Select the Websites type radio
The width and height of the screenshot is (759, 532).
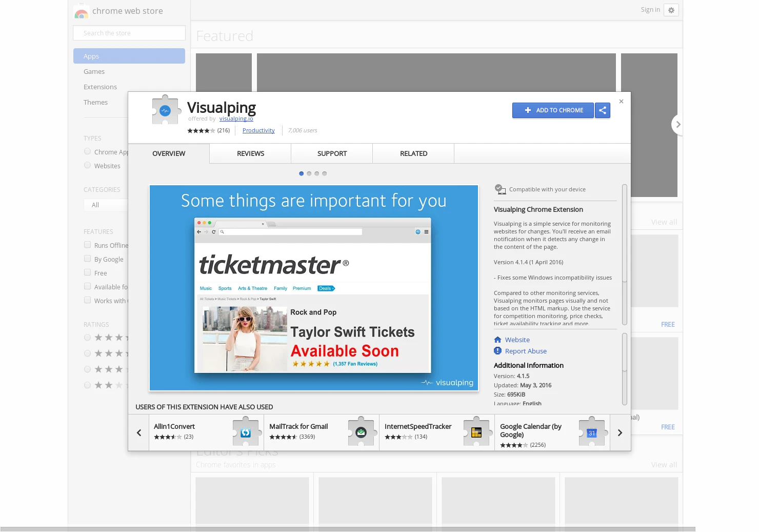[x=88, y=165]
